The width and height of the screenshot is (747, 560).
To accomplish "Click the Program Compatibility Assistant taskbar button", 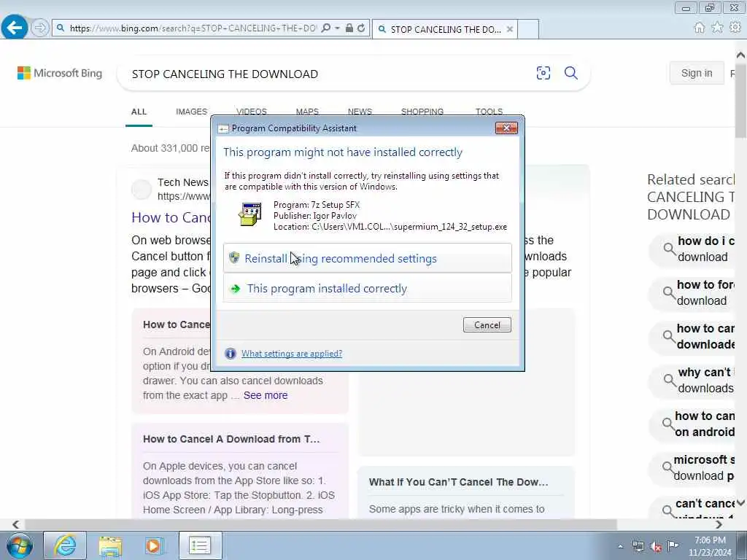I will coord(200,545).
